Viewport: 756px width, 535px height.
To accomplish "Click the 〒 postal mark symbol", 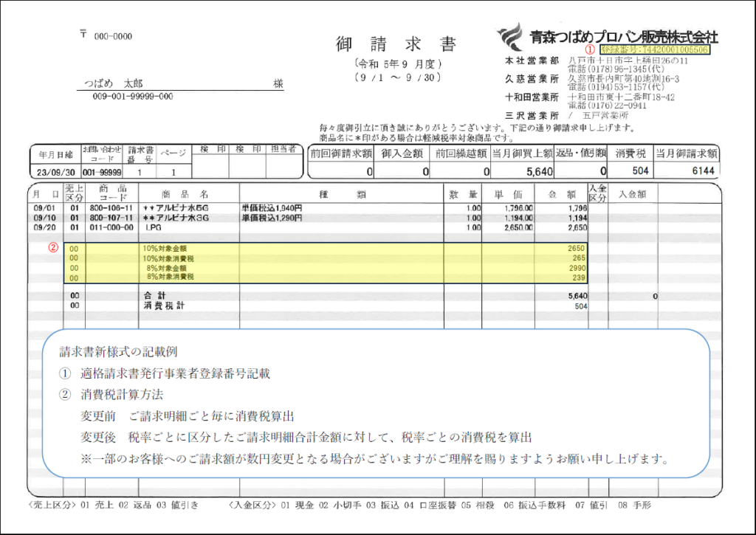I will pyautogui.click(x=83, y=35).
